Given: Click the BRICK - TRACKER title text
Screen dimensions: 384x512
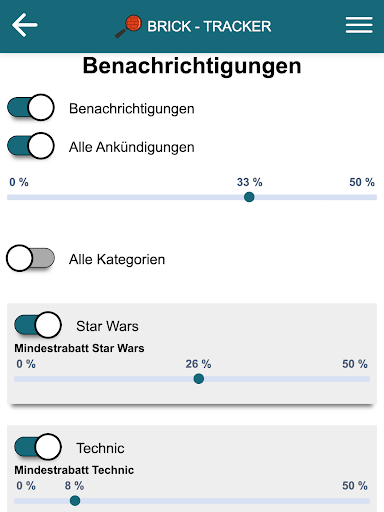Looking at the screenshot, I should pos(209,26).
